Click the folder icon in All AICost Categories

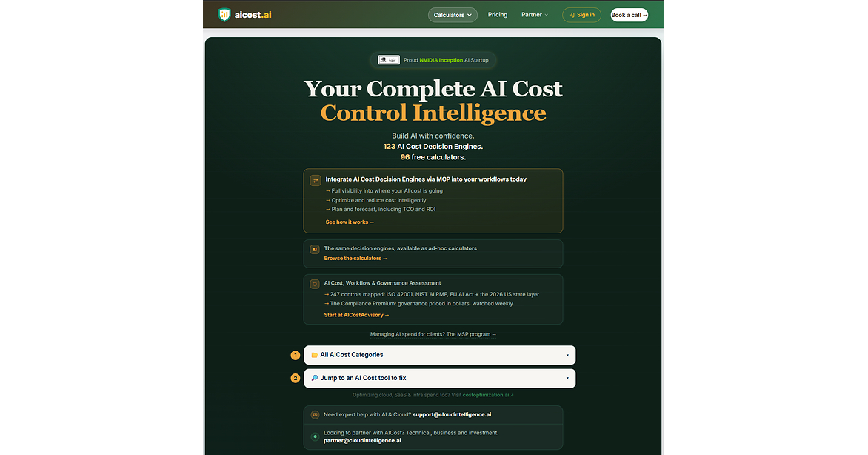click(315, 355)
